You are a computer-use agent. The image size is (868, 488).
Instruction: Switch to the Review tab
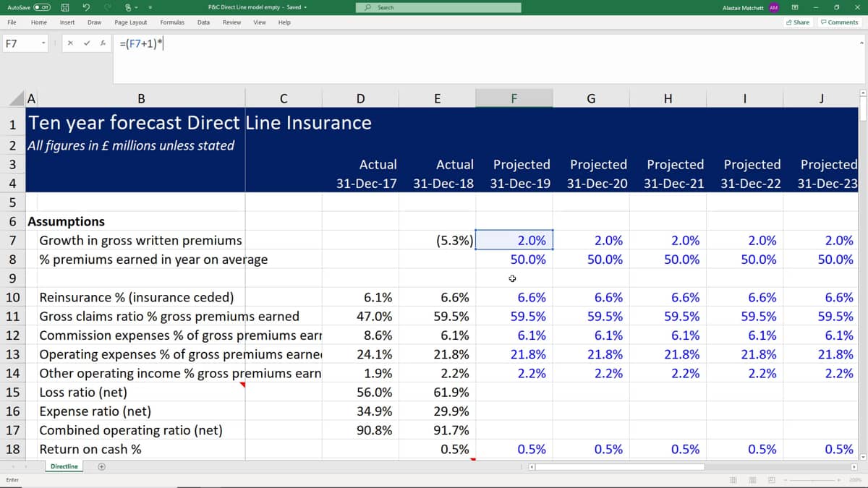click(x=231, y=22)
